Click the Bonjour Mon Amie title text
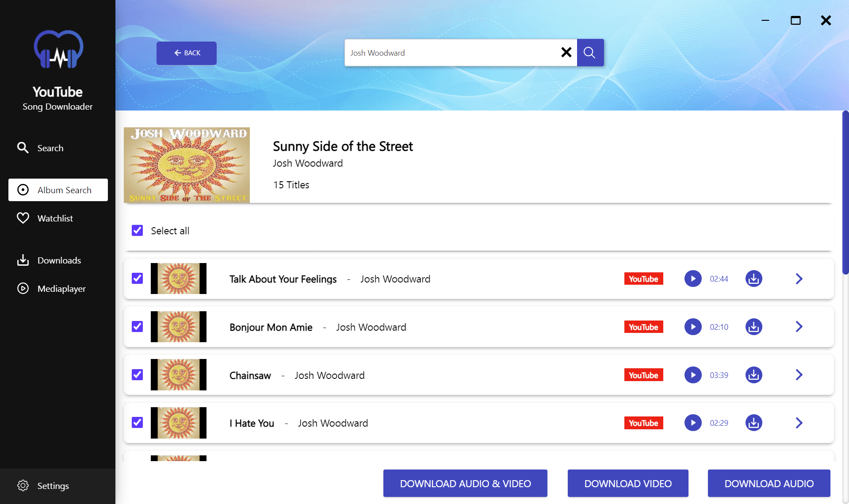Screen dimensions: 849x504 271,327
